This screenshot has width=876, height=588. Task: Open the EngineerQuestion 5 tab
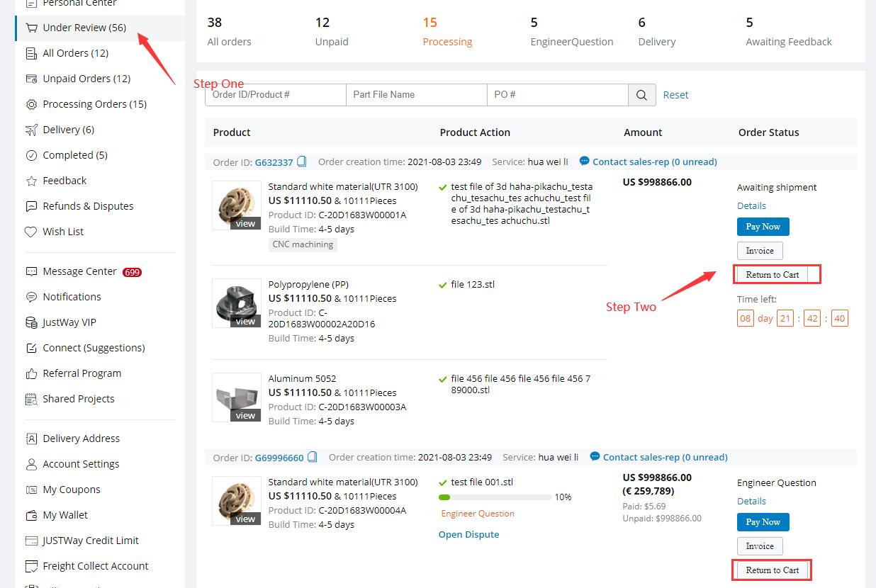572,32
